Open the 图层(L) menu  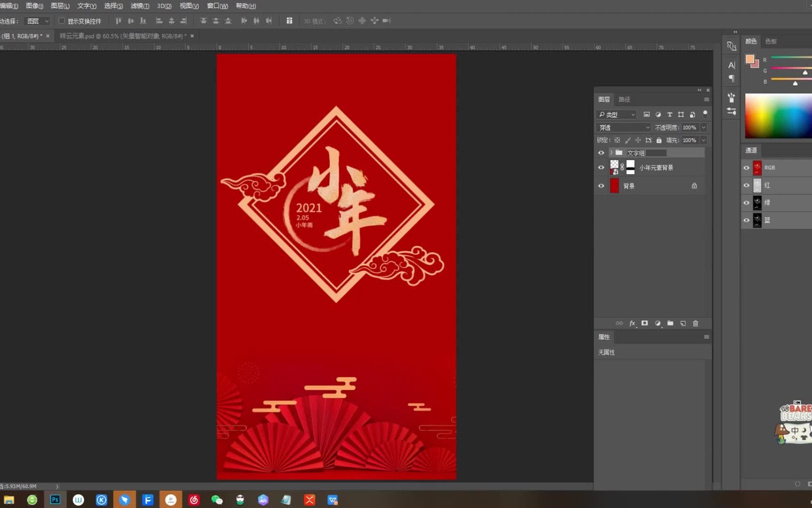point(60,6)
